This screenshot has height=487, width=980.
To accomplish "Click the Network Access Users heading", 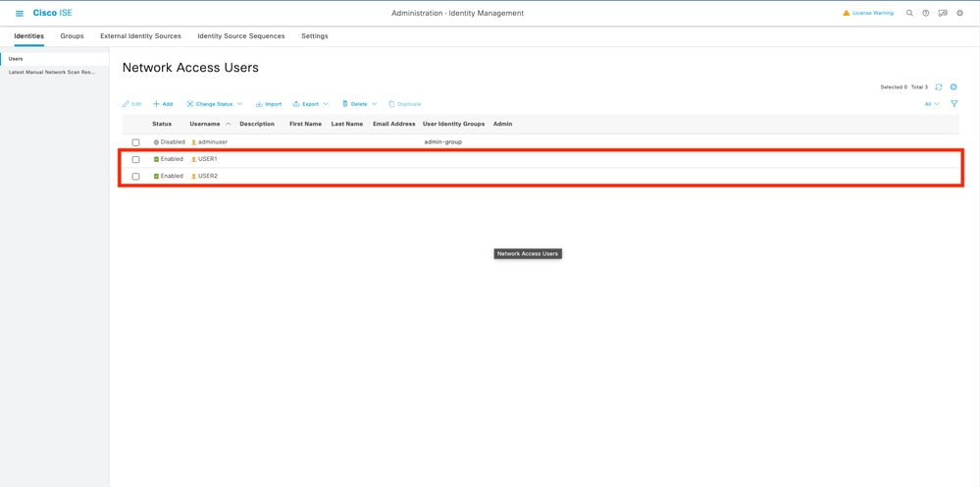I will (190, 68).
